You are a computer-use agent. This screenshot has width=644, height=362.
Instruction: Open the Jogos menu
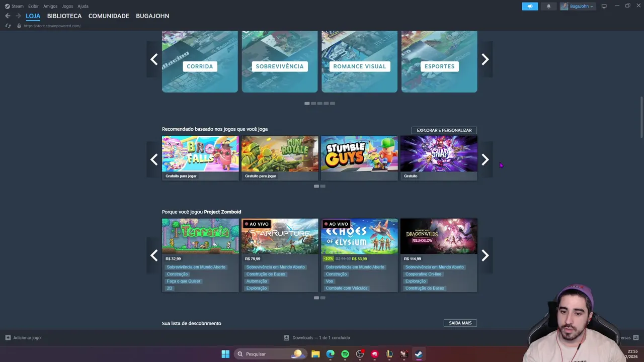(67, 6)
